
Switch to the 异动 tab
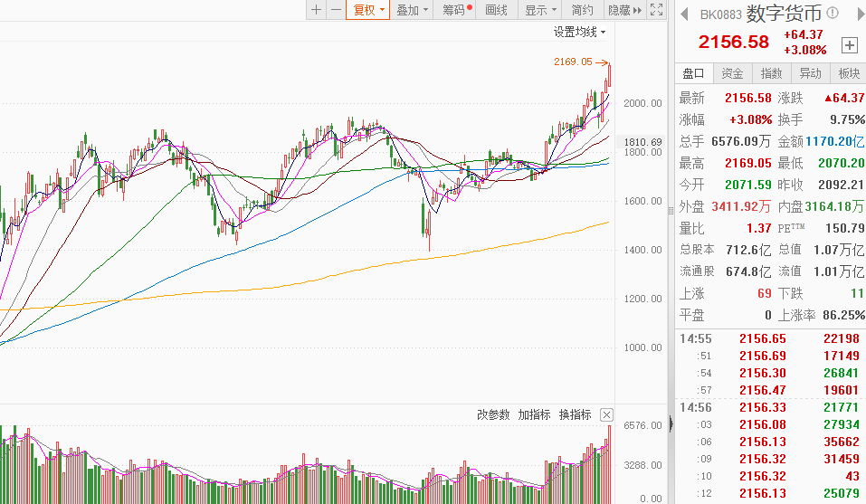(x=810, y=73)
